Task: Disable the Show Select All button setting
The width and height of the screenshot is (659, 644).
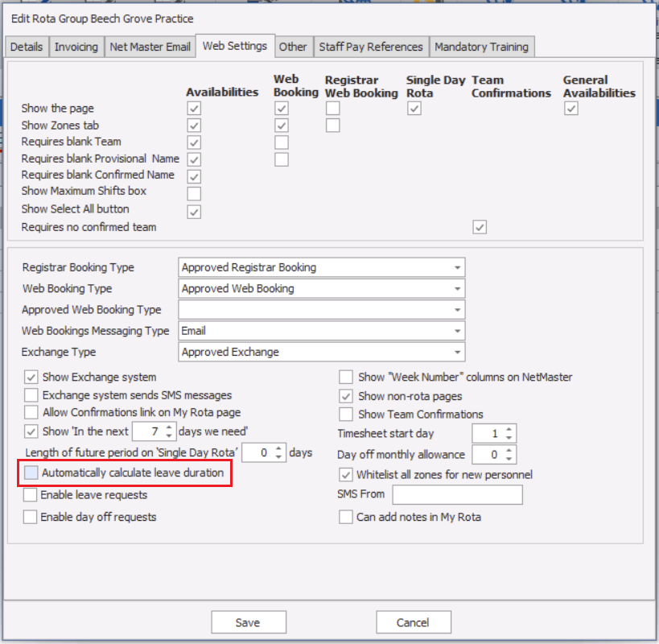Action: [x=194, y=212]
